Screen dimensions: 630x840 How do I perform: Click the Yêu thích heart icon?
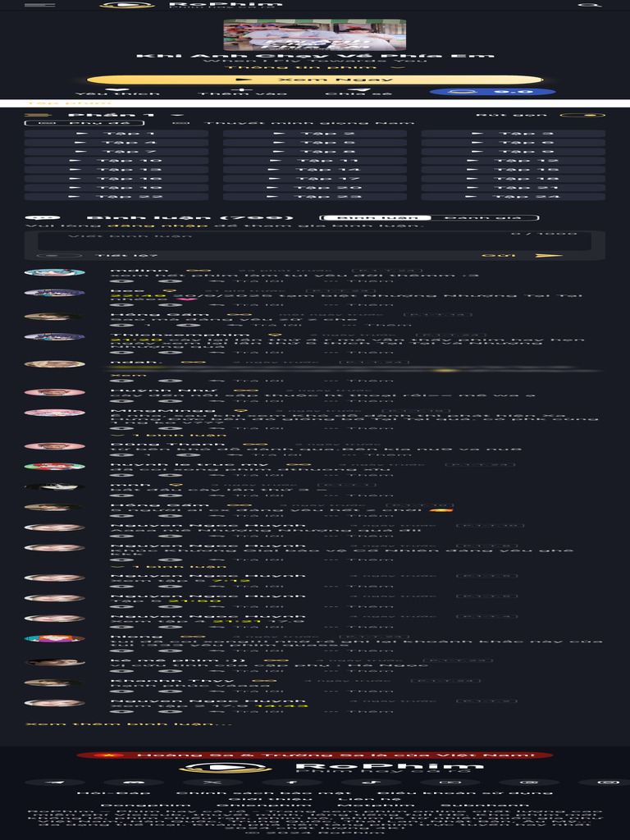click(x=117, y=90)
